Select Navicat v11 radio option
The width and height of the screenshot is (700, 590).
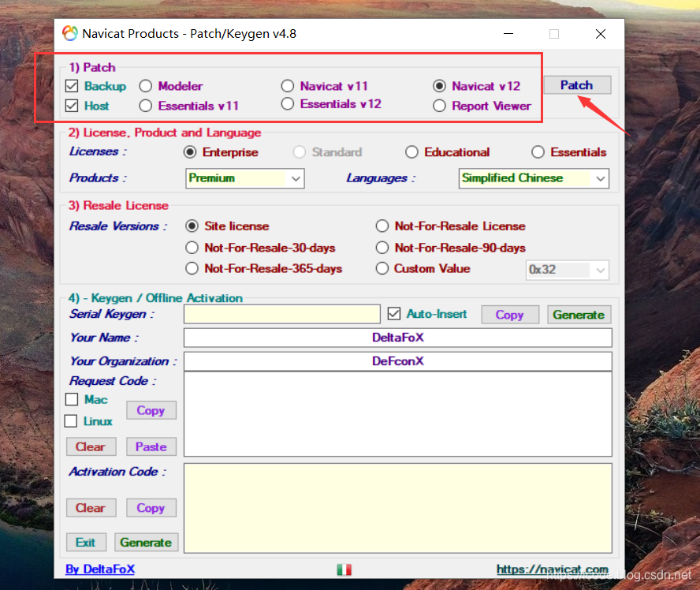point(288,86)
